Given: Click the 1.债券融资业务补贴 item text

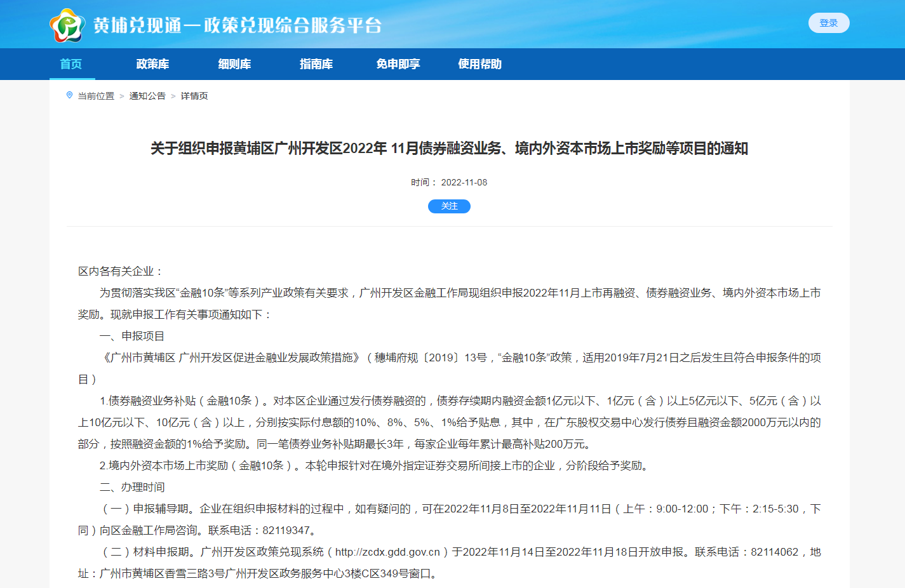Looking at the screenshot, I should pyautogui.click(x=147, y=401).
